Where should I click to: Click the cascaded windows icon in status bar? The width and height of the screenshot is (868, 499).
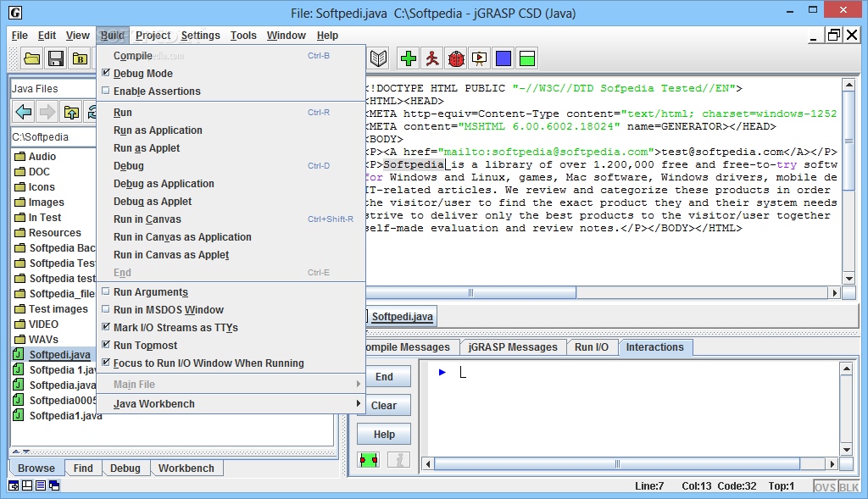coord(54,485)
